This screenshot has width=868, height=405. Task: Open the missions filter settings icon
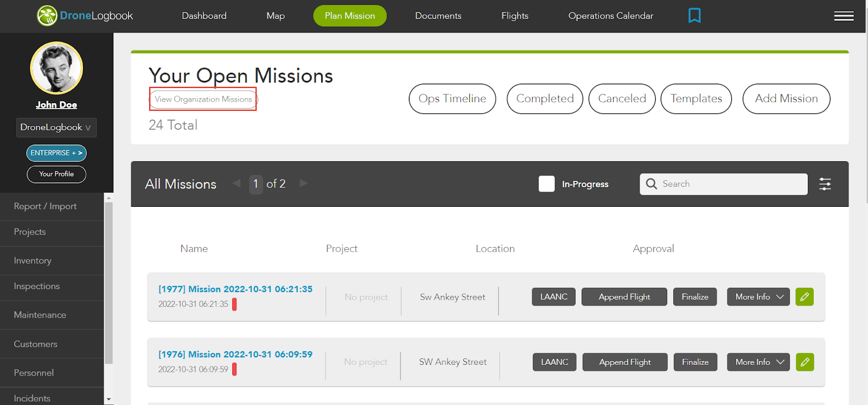825,184
